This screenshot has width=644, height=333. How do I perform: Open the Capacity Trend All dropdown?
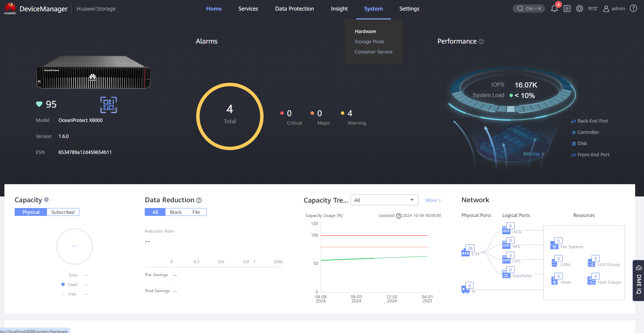tap(384, 200)
